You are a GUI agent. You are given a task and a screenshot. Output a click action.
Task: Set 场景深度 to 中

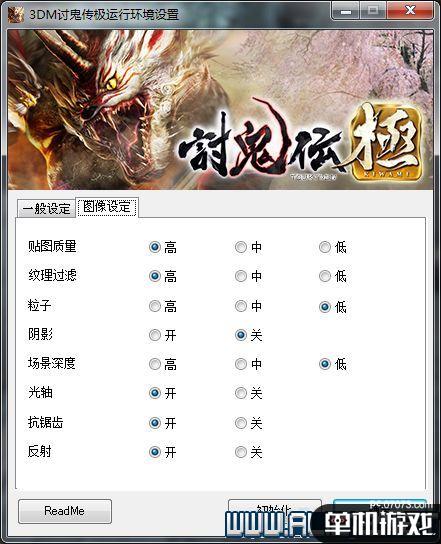coord(248,364)
